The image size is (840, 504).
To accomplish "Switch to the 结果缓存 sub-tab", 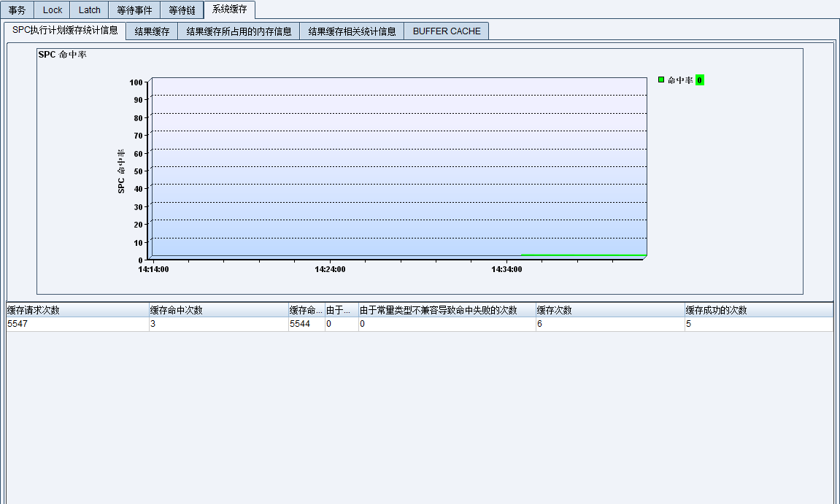I will [152, 31].
